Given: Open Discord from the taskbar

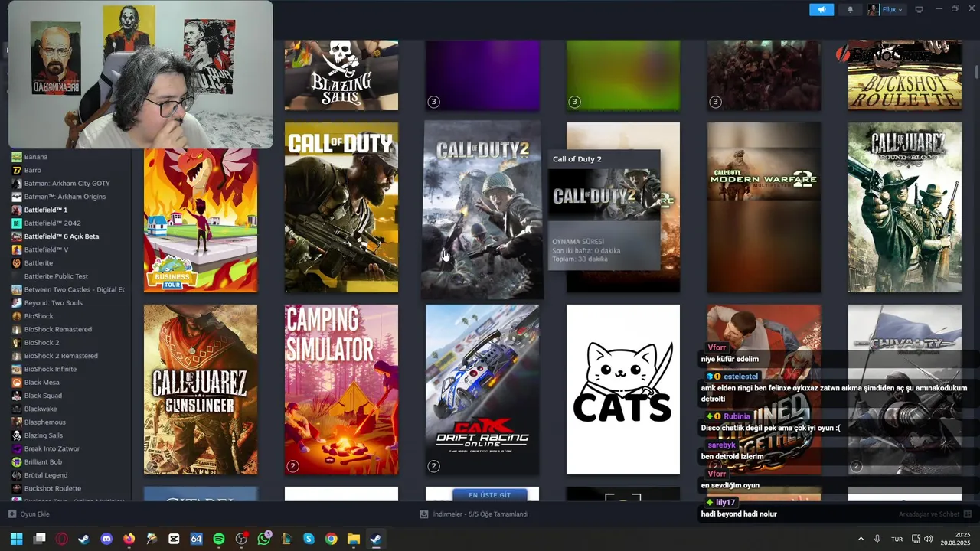Looking at the screenshot, I should [x=106, y=539].
